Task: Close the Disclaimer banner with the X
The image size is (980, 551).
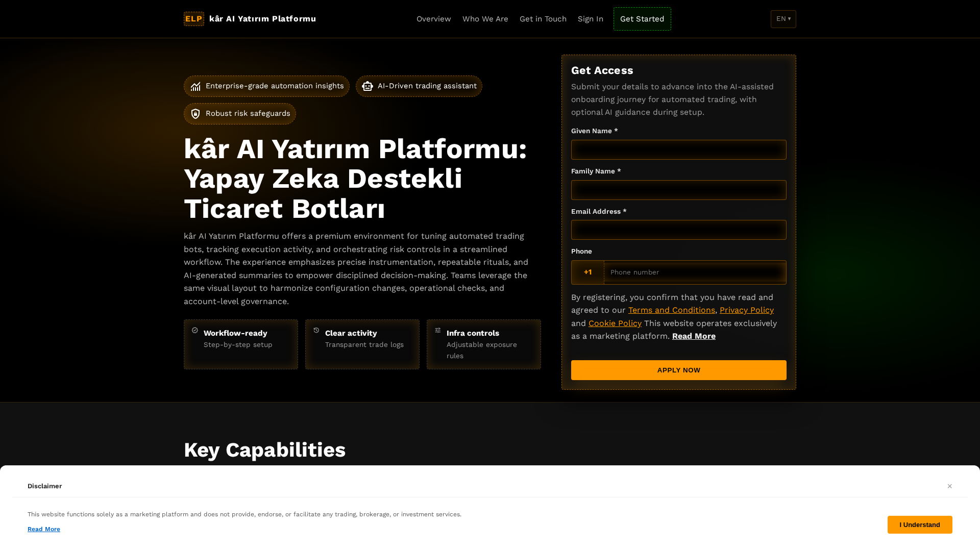Action: point(950,486)
